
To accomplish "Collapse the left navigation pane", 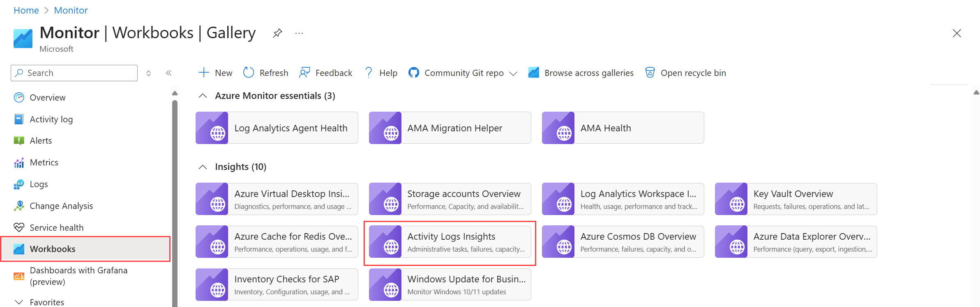I will tap(168, 73).
